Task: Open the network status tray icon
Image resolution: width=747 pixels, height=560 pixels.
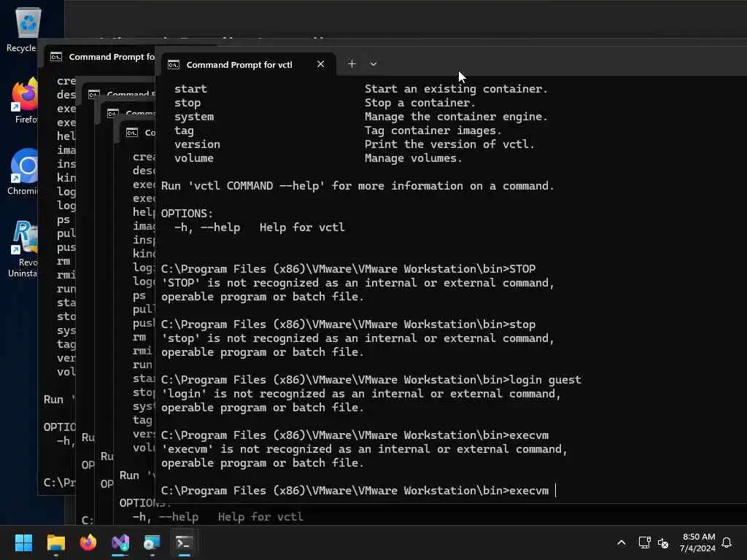Action: 645,542
